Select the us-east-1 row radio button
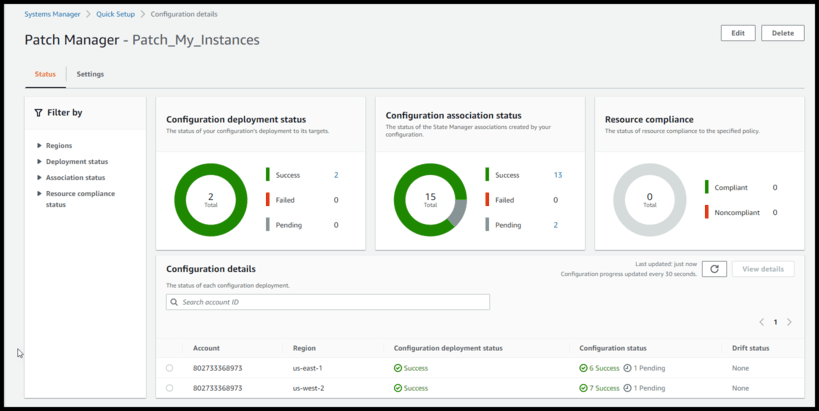The image size is (819, 411). pyautogui.click(x=169, y=368)
